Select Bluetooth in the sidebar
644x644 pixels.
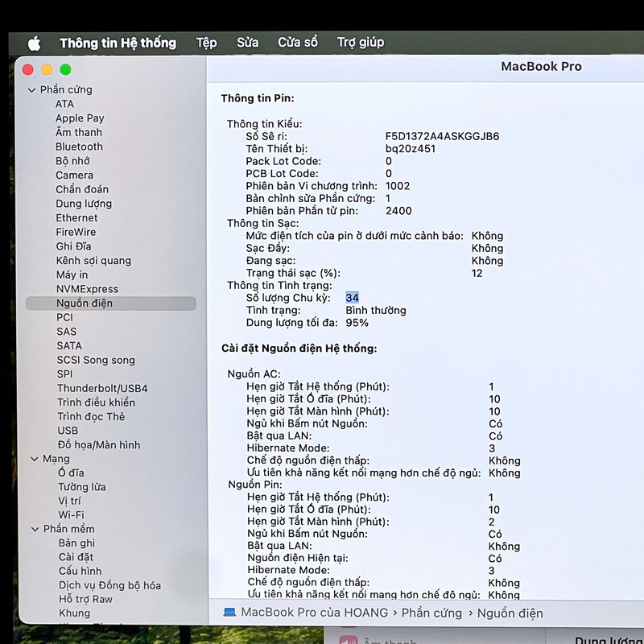(x=79, y=147)
